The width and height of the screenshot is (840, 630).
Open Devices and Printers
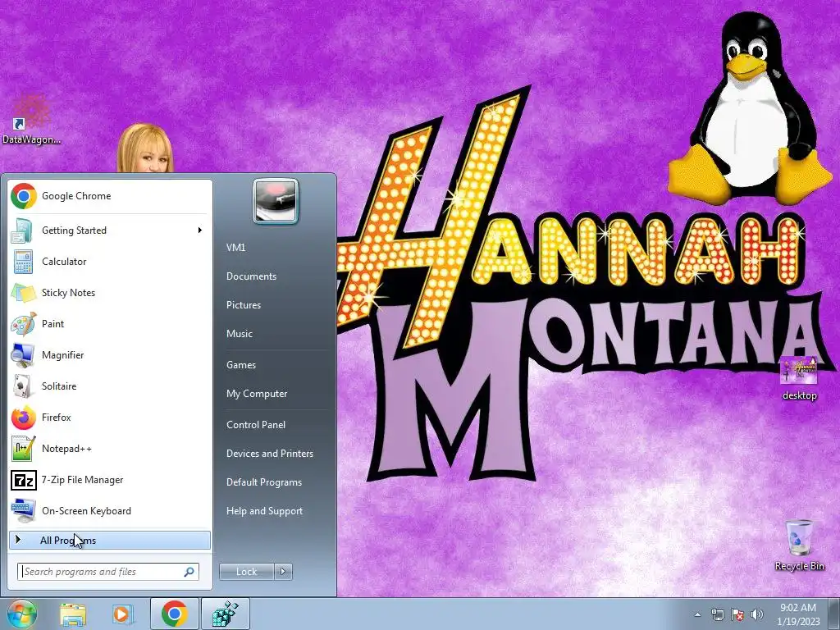269,454
